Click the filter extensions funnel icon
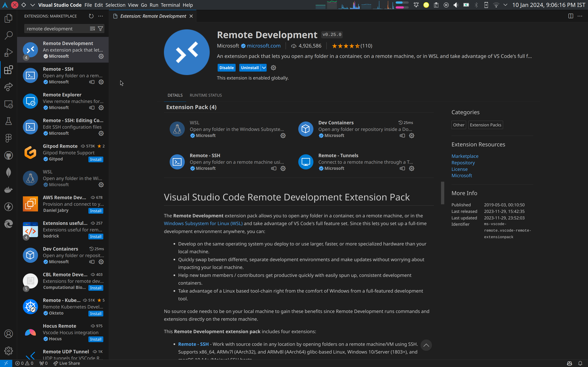Screen dimensions: 588x367 [100, 29]
